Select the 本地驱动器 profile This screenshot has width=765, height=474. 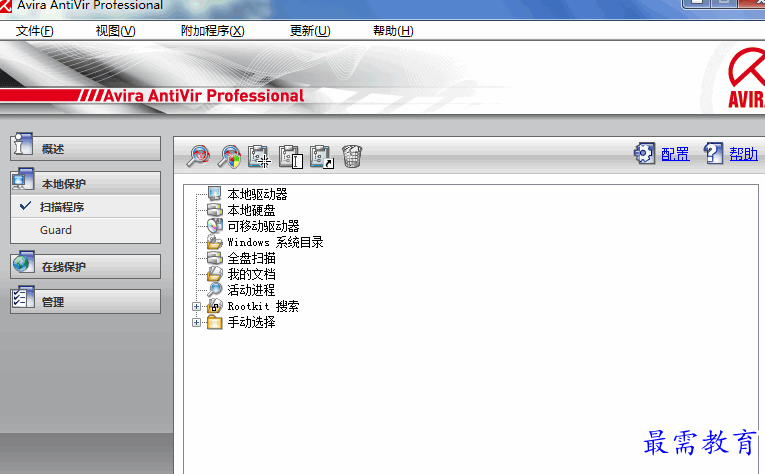pos(257,194)
